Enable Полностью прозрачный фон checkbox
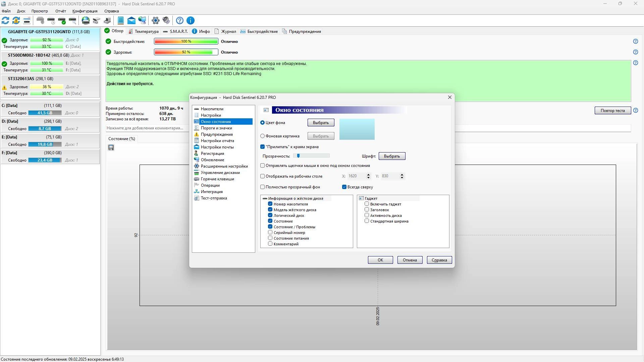644x362 pixels. coord(263,187)
